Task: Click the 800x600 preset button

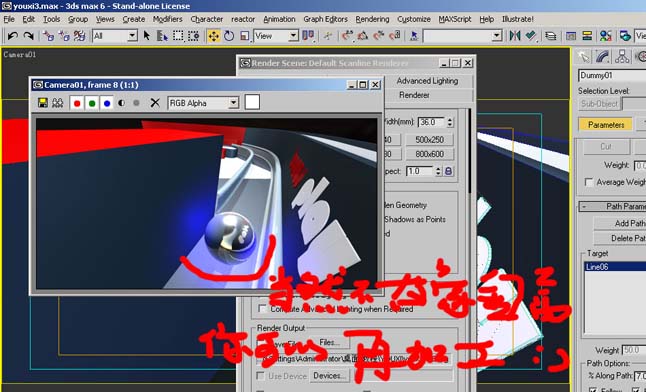Action: click(x=429, y=154)
